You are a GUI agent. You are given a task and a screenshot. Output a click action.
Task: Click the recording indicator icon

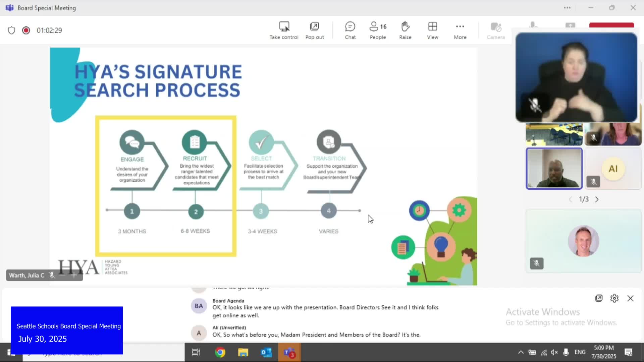(x=26, y=31)
